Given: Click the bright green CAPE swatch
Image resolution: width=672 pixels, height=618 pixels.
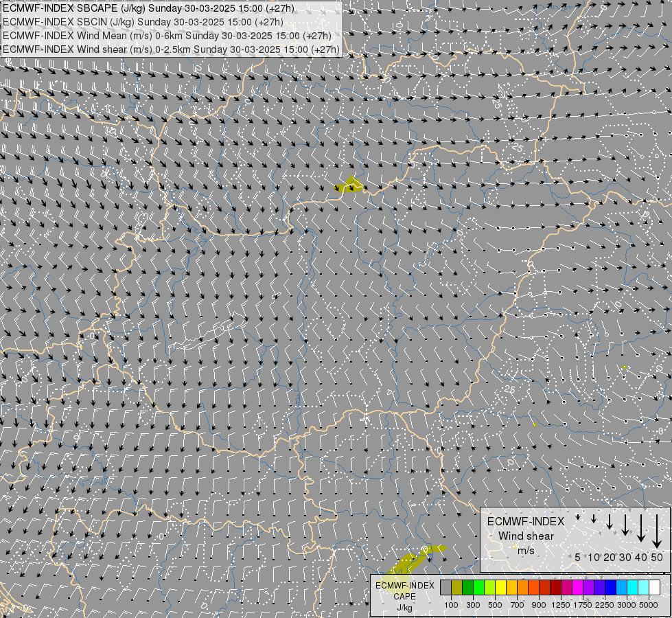Looking at the screenshot, I should click(x=478, y=587).
